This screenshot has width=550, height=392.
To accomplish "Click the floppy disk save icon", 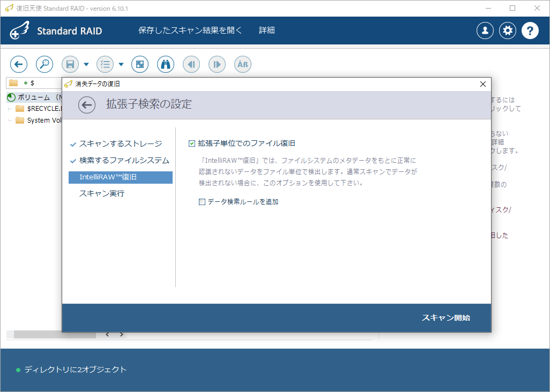I will 70,64.
